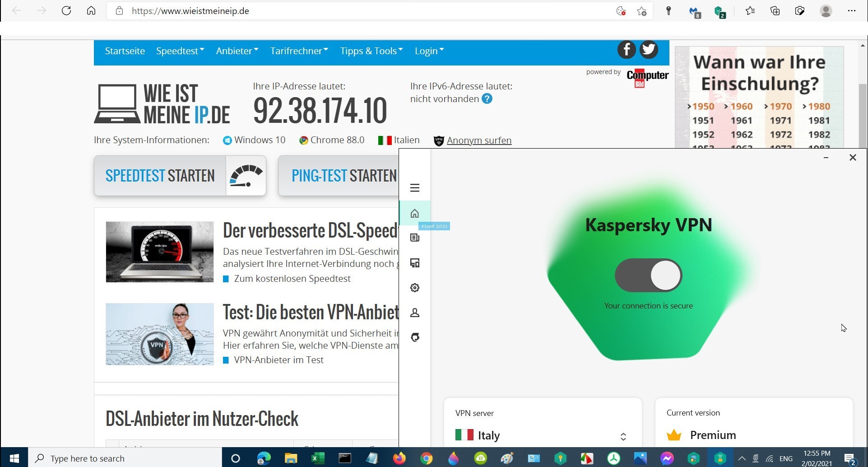
Task: Add this page to favorites star
Action: point(642,11)
